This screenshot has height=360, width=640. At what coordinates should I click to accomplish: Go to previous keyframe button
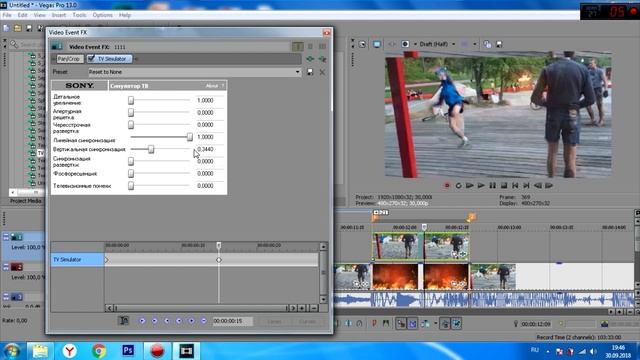tap(154, 321)
